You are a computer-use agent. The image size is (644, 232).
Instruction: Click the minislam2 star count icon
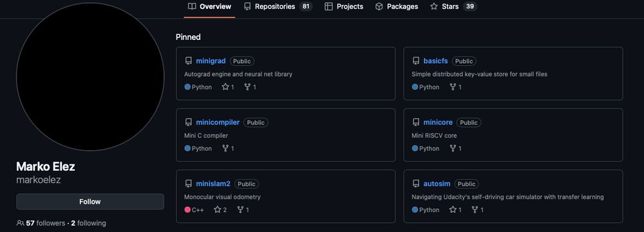click(x=218, y=209)
